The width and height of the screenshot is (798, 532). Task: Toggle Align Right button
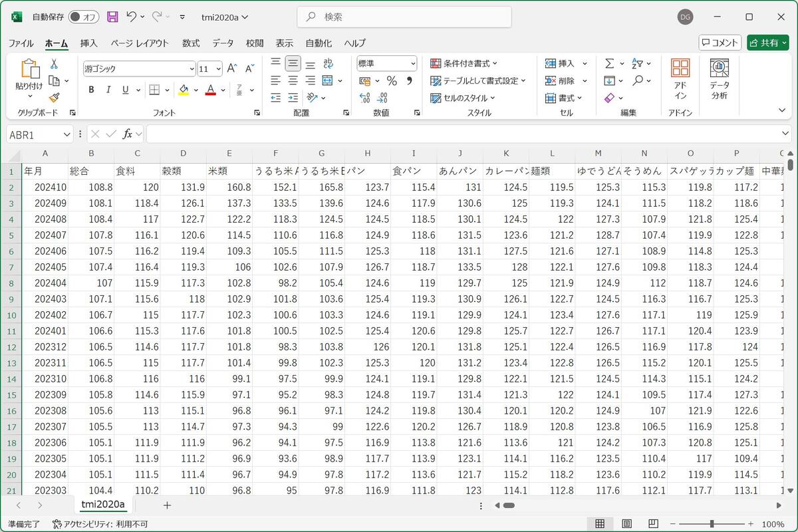pyautogui.click(x=310, y=80)
